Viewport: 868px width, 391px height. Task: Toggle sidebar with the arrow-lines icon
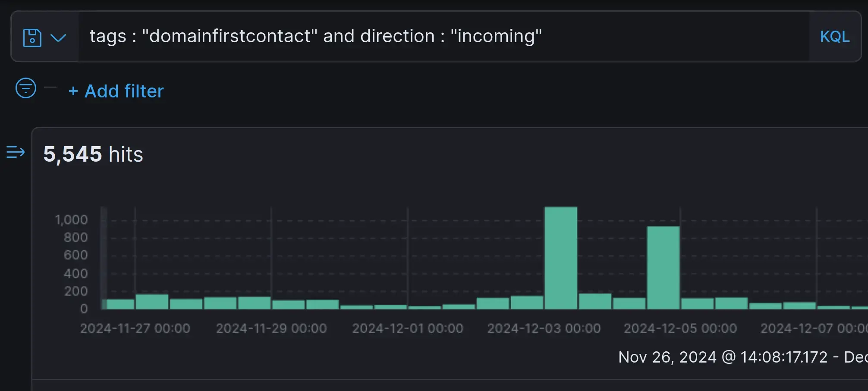(x=16, y=152)
